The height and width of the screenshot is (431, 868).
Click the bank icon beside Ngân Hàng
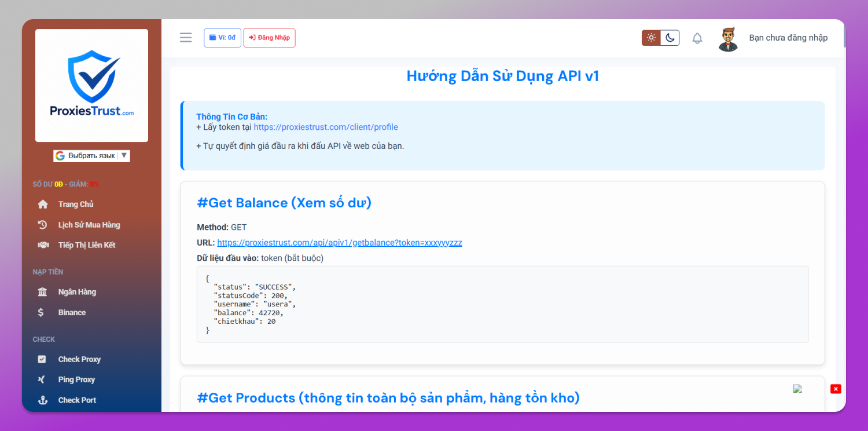point(43,292)
